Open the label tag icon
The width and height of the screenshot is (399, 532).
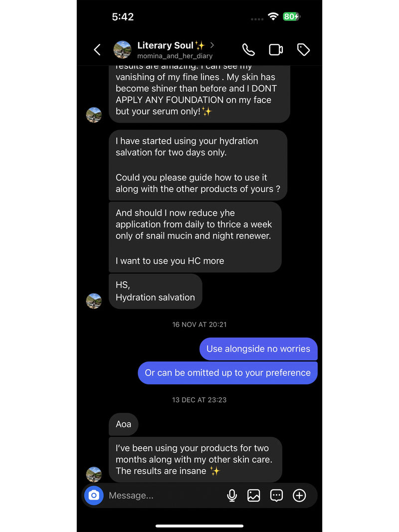point(303,49)
